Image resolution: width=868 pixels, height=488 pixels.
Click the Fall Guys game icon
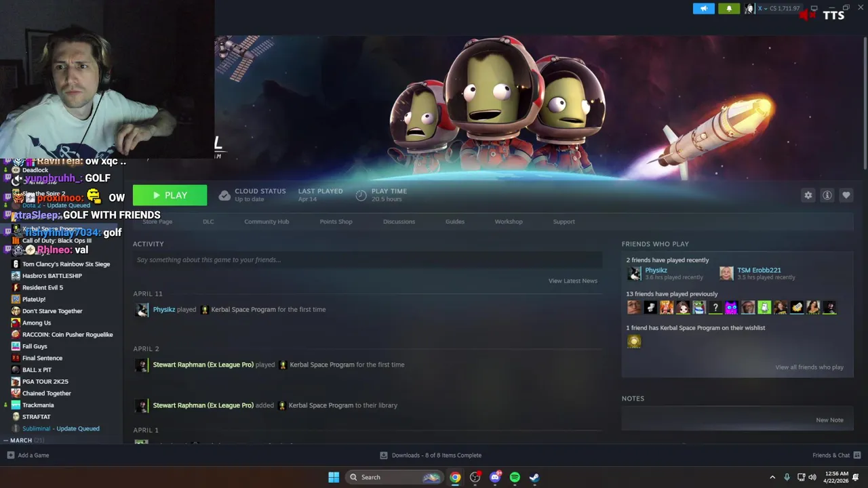tap(16, 346)
